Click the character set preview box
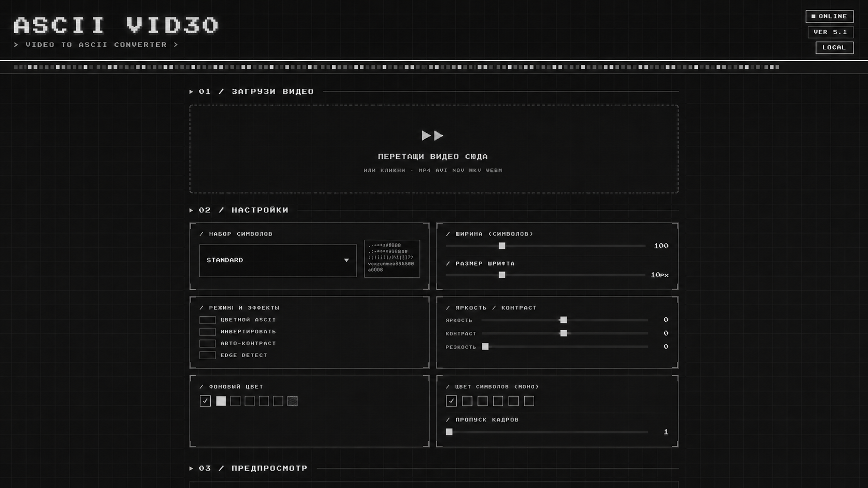 392,259
